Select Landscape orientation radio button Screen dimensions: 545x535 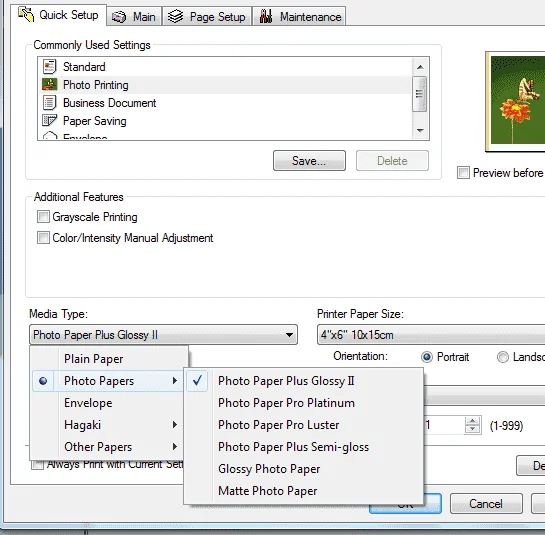click(x=503, y=357)
